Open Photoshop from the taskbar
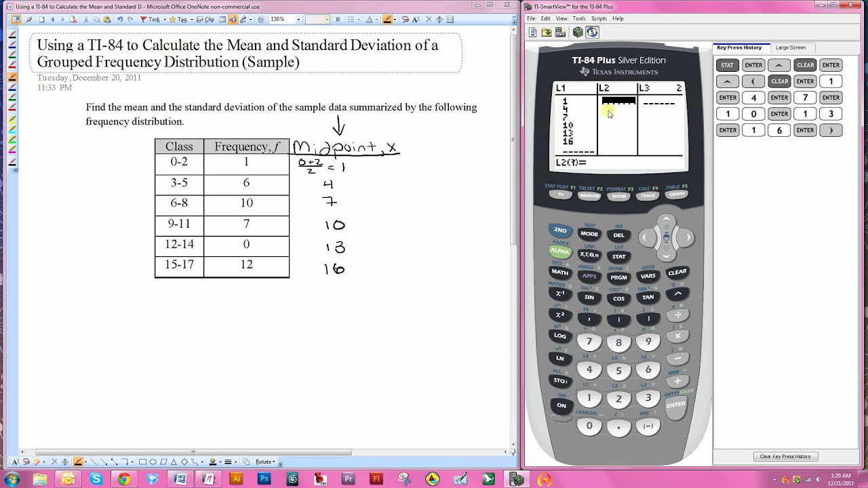Viewport: 868px width, 488px height. (x=264, y=479)
